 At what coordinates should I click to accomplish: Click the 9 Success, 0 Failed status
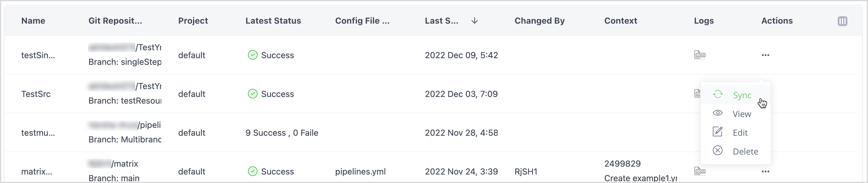(x=281, y=133)
